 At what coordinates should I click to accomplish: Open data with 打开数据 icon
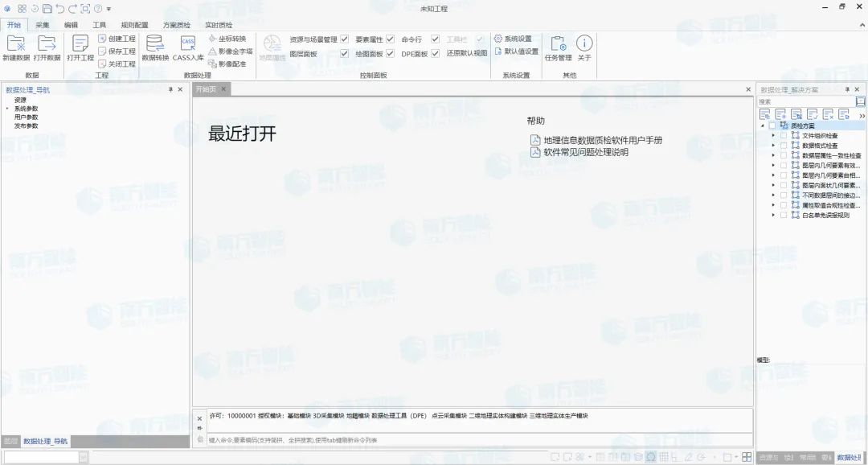pyautogui.click(x=47, y=43)
